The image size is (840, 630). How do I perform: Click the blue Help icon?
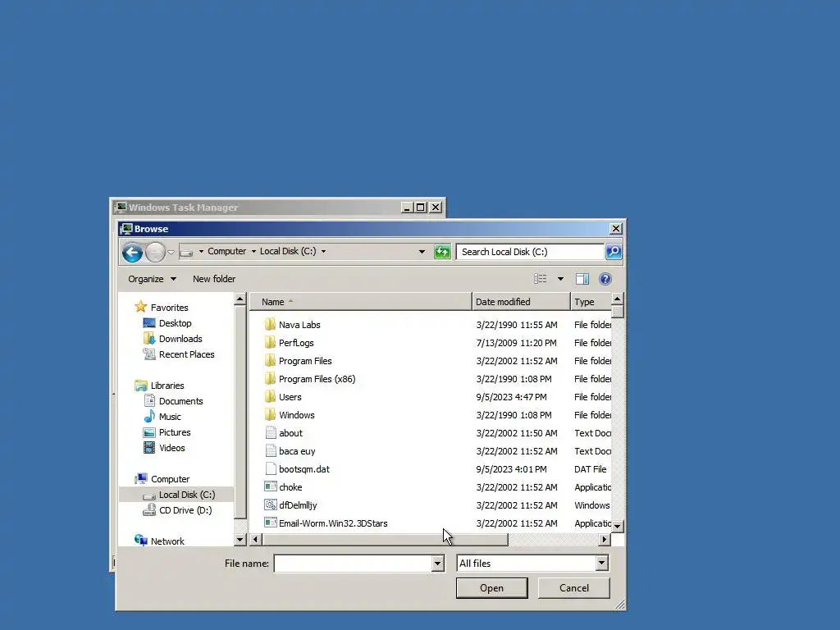click(605, 279)
